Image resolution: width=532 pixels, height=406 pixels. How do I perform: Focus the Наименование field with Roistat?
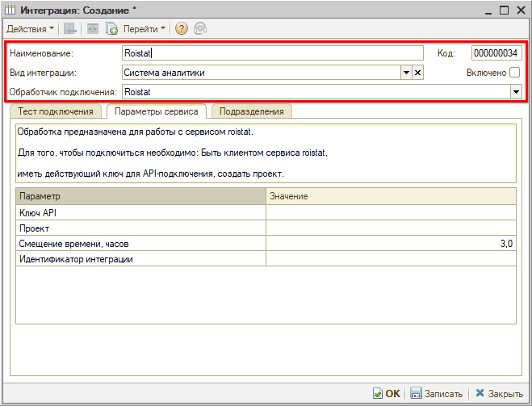pyautogui.click(x=272, y=53)
